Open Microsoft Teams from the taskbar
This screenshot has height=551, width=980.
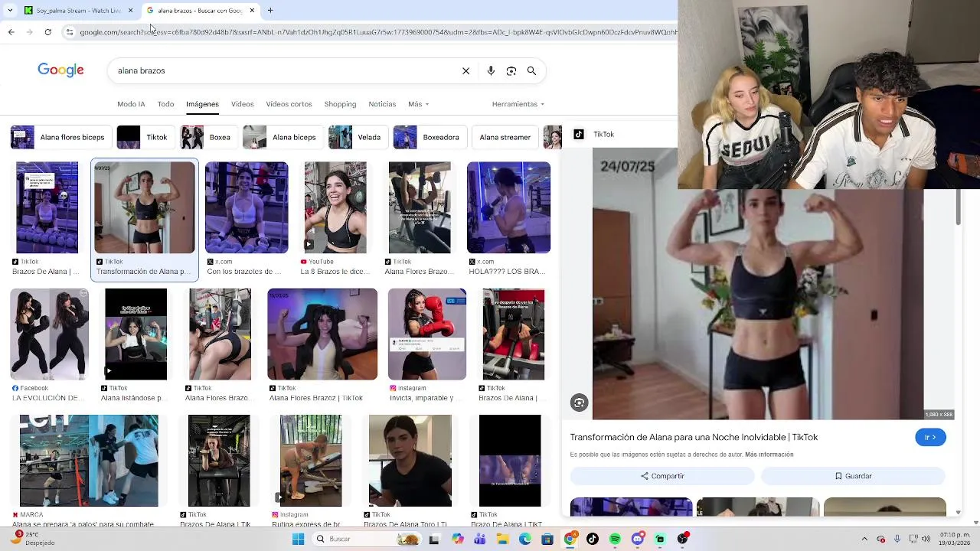click(480, 539)
